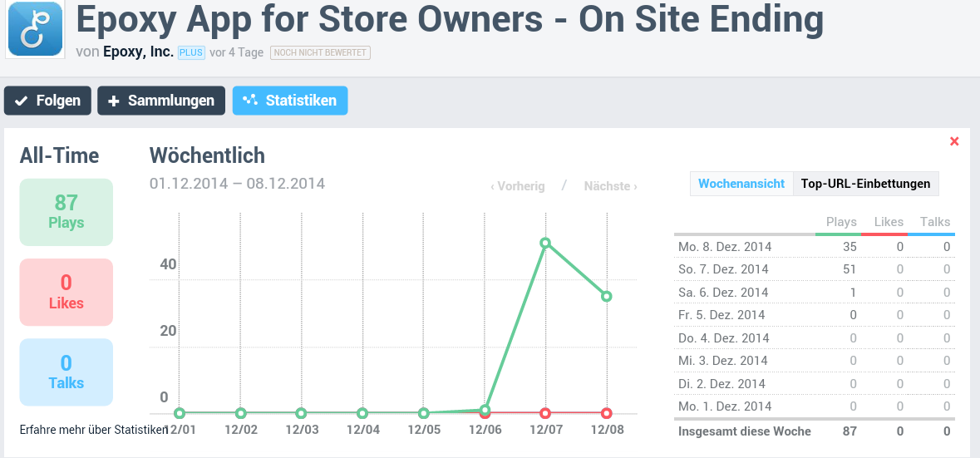Click the Epoxy app logo thumbnail

(x=35, y=29)
